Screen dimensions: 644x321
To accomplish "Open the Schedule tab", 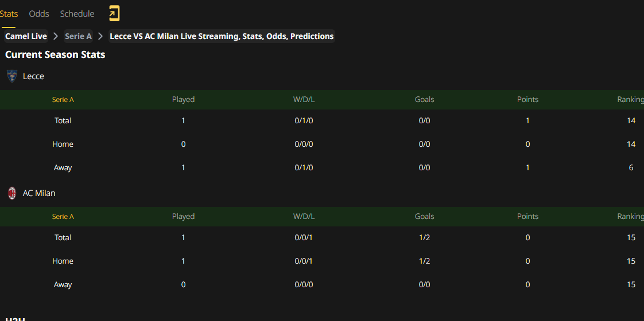I will (77, 14).
